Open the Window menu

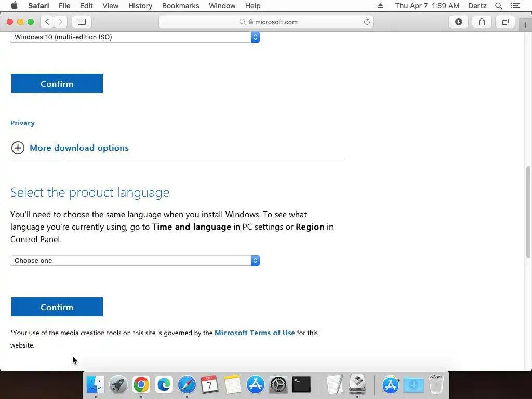[222, 6]
